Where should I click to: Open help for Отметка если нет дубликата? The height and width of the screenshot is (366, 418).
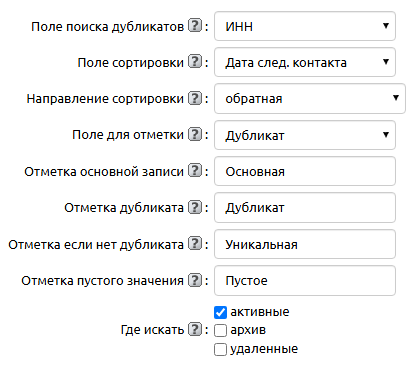[x=195, y=244]
